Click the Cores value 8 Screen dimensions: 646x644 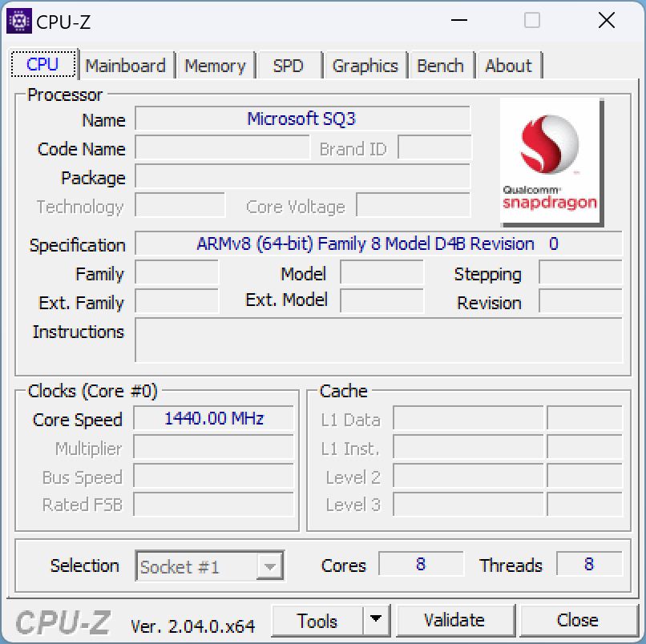coord(421,564)
